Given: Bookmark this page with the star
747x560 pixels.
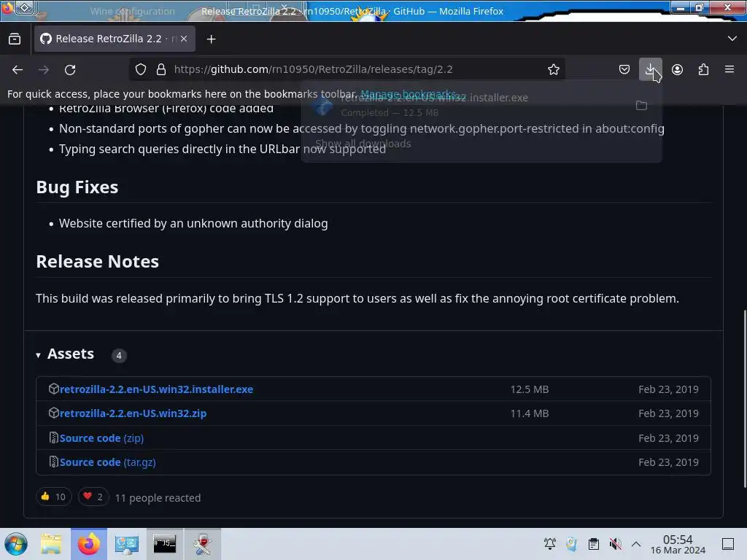Looking at the screenshot, I should 553,69.
